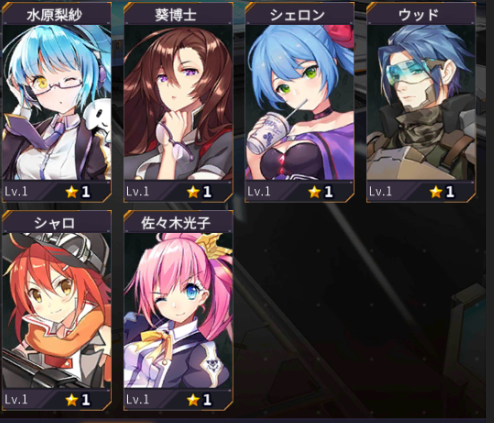Image resolution: width=494 pixels, height=423 pixels.
Task: Click the star icon on 葵博士's card
Action: [193, 192]
